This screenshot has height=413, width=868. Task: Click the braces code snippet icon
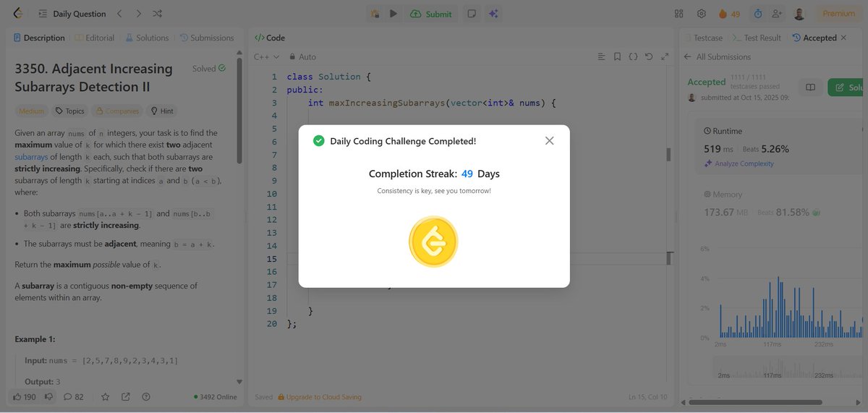(x=633, y=56)
